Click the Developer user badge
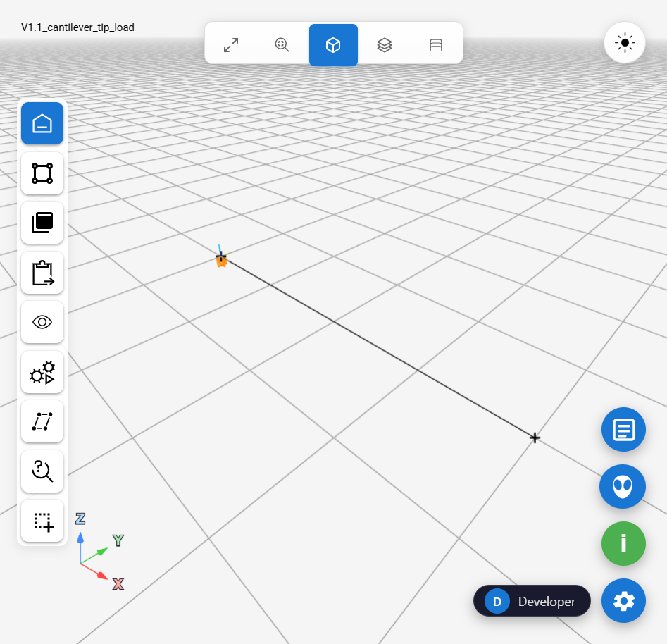667x644 pixels. tap(532, 601)
